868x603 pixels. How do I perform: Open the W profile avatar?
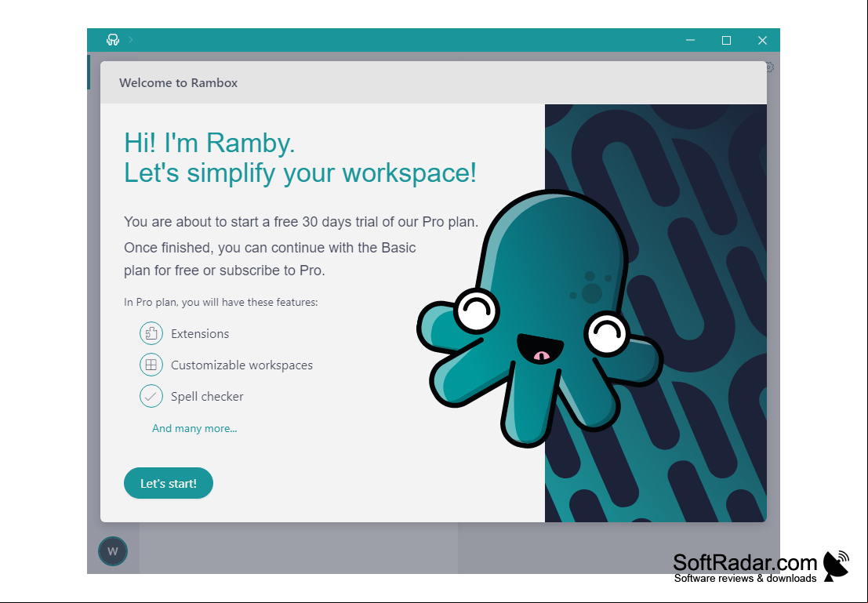pos(113,551)
